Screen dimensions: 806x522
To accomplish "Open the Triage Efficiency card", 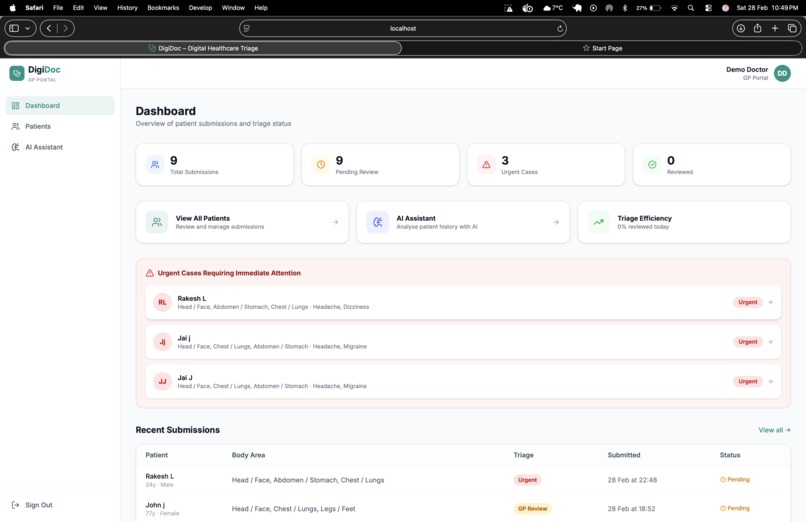I will pos(684,222).
